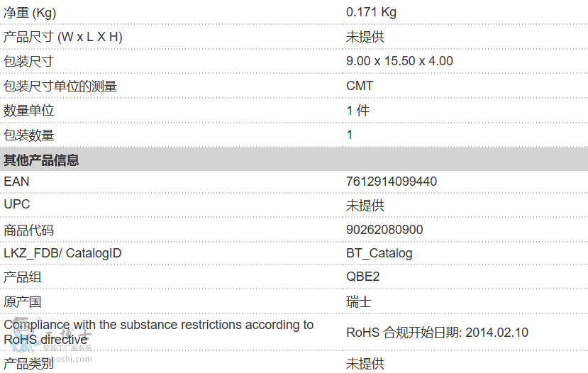
Task: Click the EAN number 7612914099440
Action: pos(392,182)
